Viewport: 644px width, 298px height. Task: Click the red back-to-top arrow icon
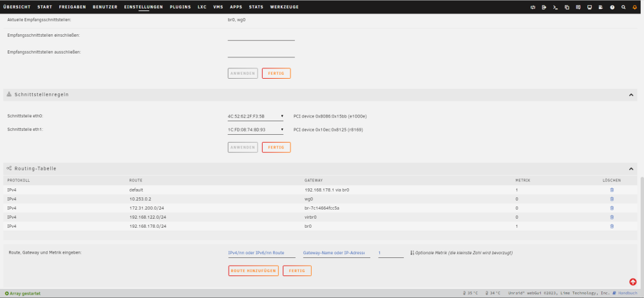coord(632,282)
